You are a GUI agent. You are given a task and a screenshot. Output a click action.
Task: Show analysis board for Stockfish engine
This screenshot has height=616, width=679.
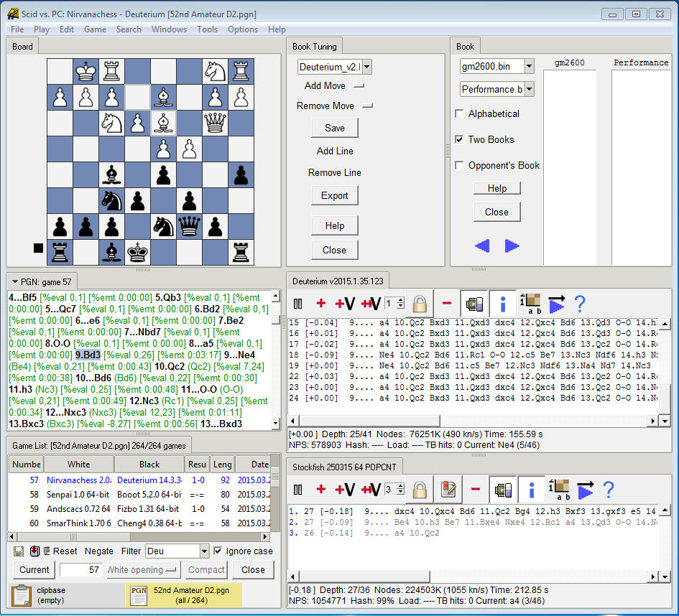(560, 490)
